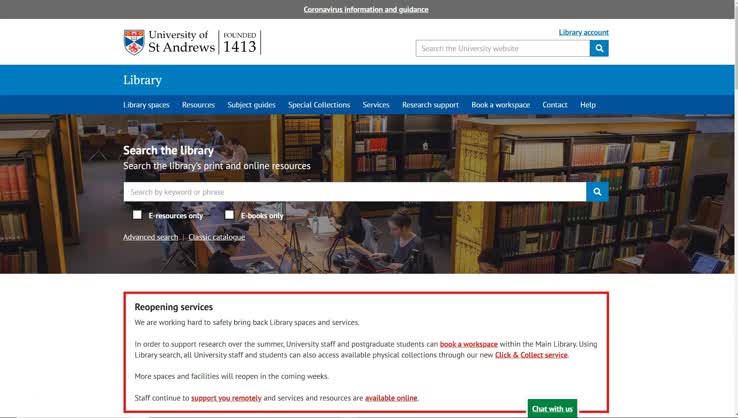
Task: Open the Classic catalogue link
Action: [x=217, y=237]
